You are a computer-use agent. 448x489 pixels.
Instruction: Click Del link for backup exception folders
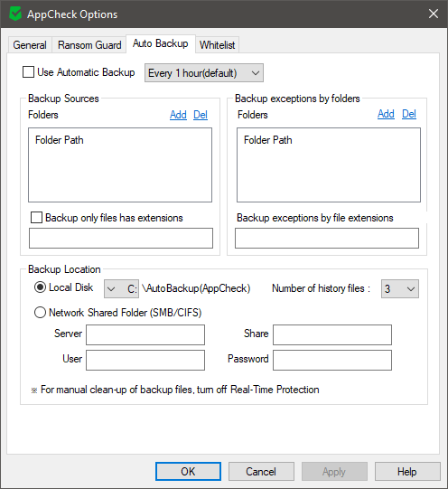click(x=409, y=114)
